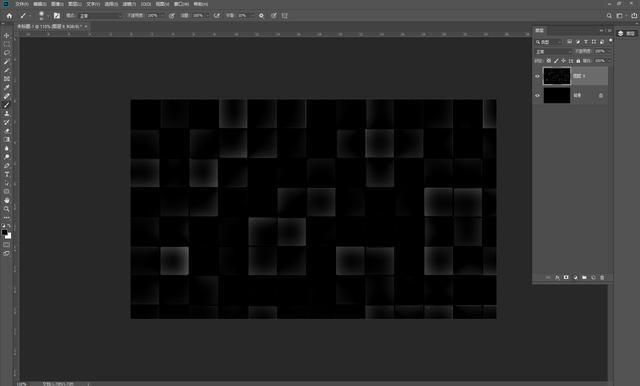This screenshot has height=386, width=640.
Task: Toggle lock all padlock icon
Action: coord(578,61)
